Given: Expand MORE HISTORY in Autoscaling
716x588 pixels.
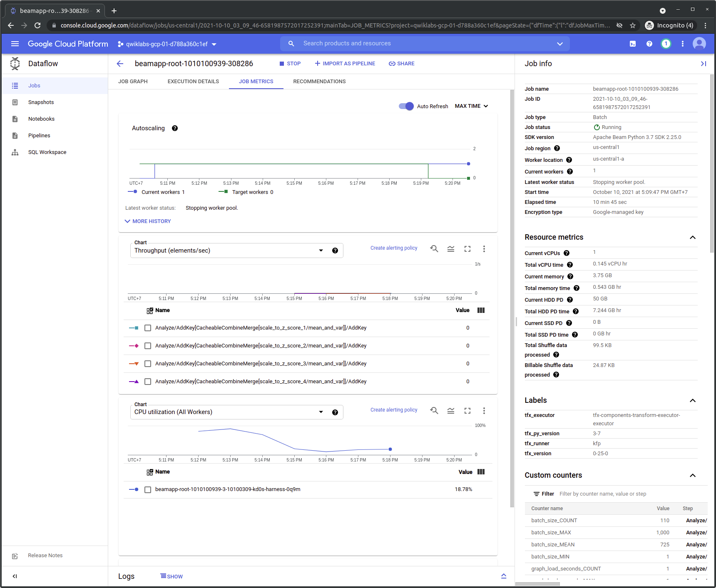Looking at the screenshot, I should [x=148, y=221].
